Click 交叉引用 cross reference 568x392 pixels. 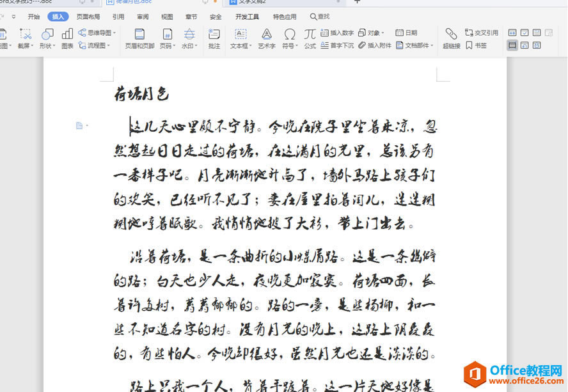(482, 33)
